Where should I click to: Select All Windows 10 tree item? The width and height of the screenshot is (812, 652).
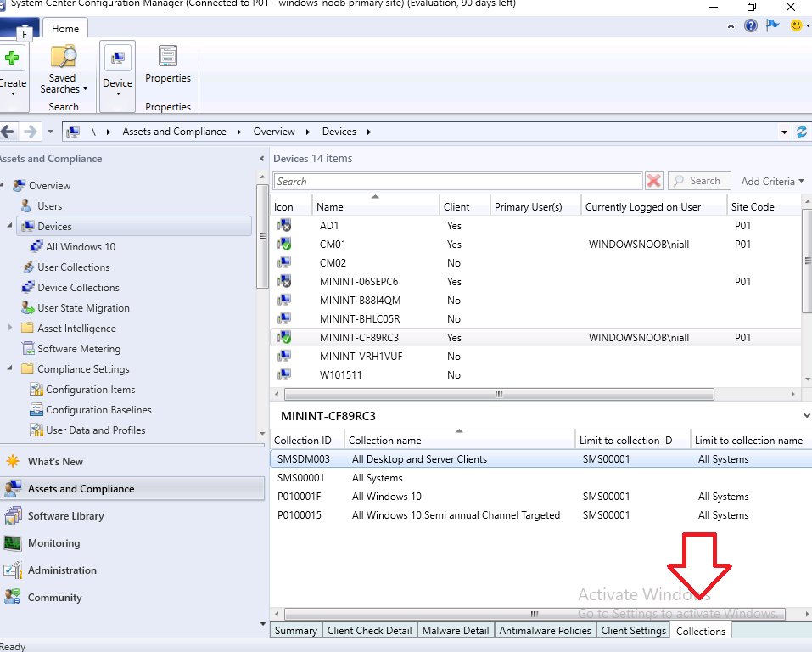pos(81,247)
